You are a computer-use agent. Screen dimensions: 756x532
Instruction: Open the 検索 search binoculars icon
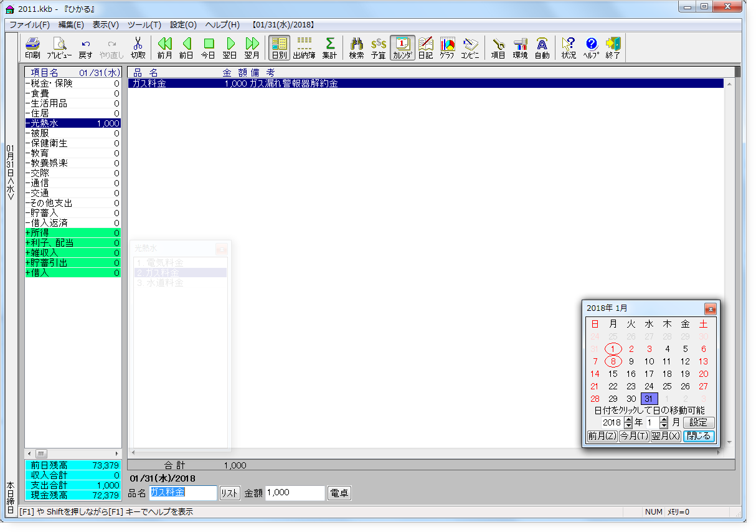356,47
